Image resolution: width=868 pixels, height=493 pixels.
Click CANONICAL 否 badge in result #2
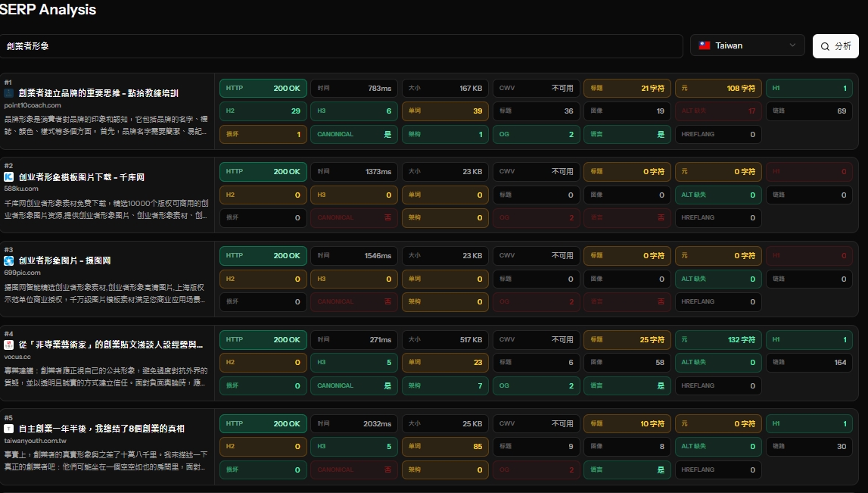click(353, 217)
